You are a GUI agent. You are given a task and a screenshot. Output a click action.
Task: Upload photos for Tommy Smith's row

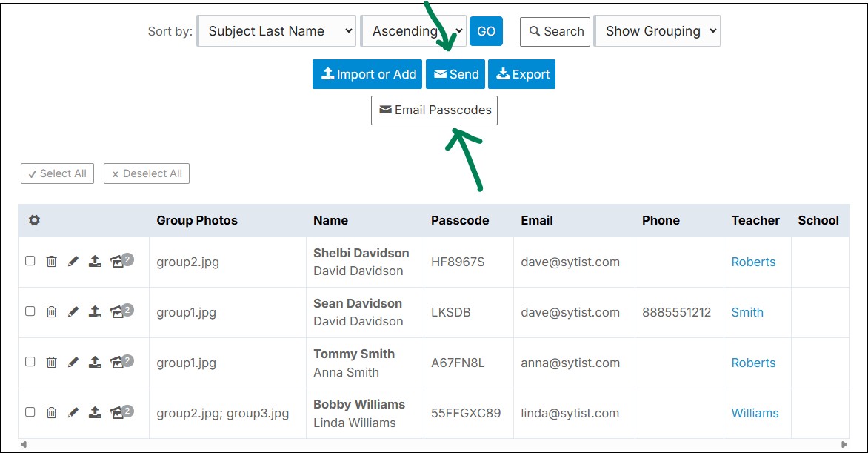(x=95, y=362)
